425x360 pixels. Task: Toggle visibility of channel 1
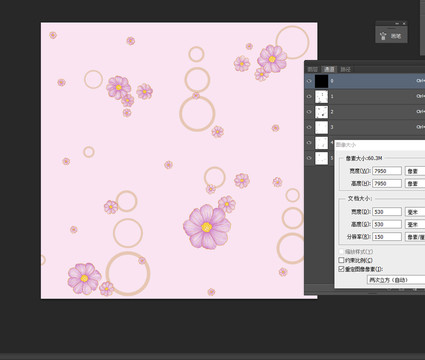point(309,96)
